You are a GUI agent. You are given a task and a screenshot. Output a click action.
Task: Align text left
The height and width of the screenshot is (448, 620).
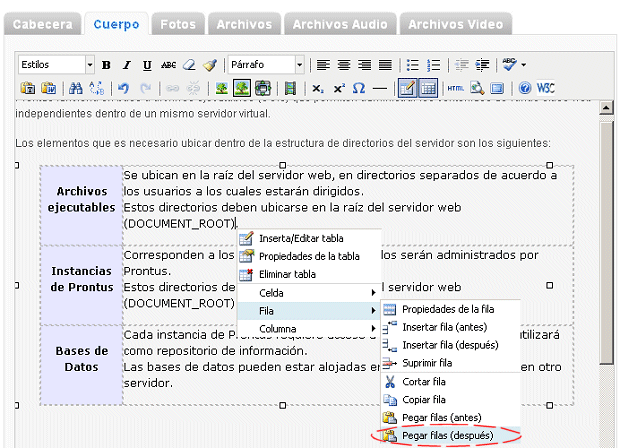tap(323, 65)
